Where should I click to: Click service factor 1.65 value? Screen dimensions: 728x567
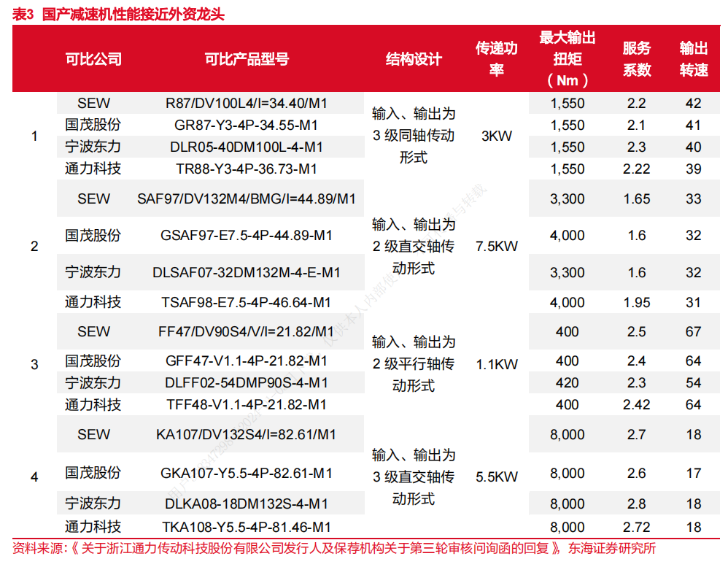pos(637,198)
